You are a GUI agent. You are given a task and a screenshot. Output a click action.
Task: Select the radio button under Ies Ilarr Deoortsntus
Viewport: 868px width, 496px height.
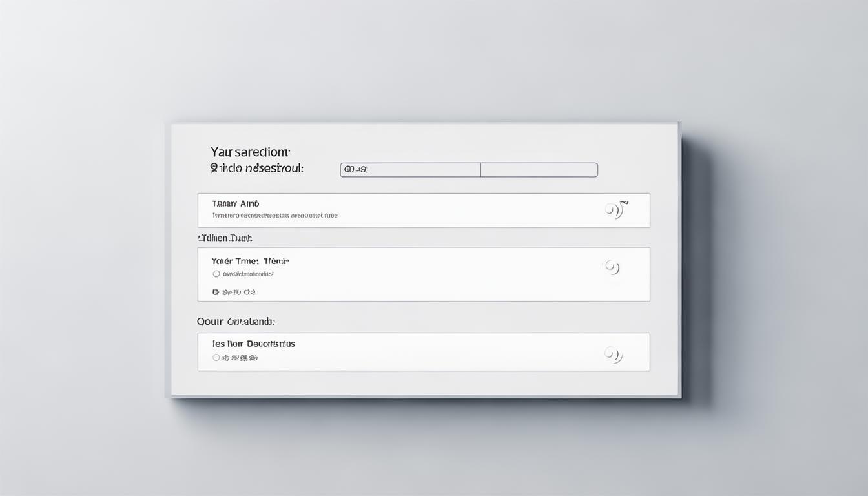coord(216,357)
